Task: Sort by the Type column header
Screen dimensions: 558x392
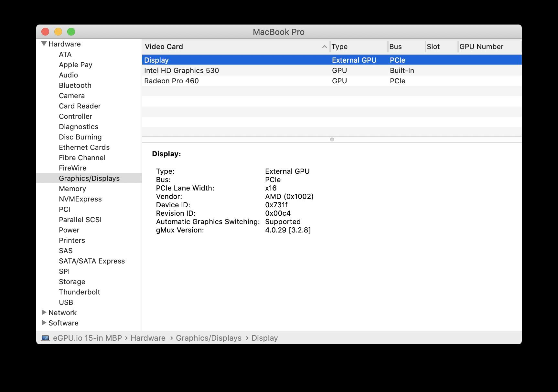Action: coord(339,47)
